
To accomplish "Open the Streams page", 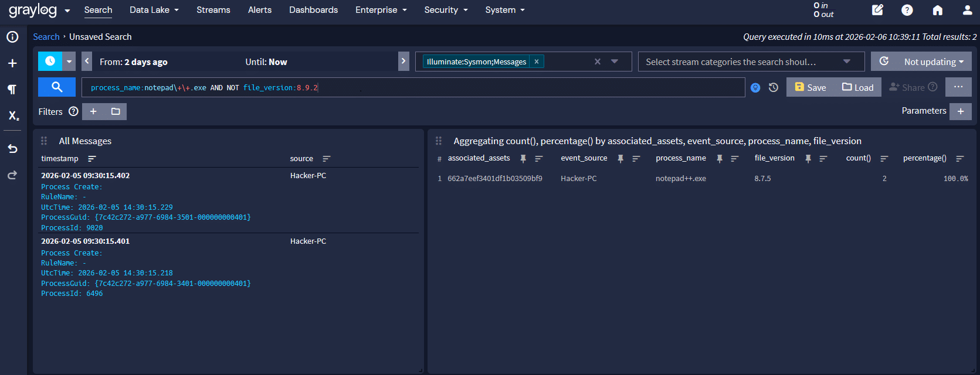I will point(213,10).
